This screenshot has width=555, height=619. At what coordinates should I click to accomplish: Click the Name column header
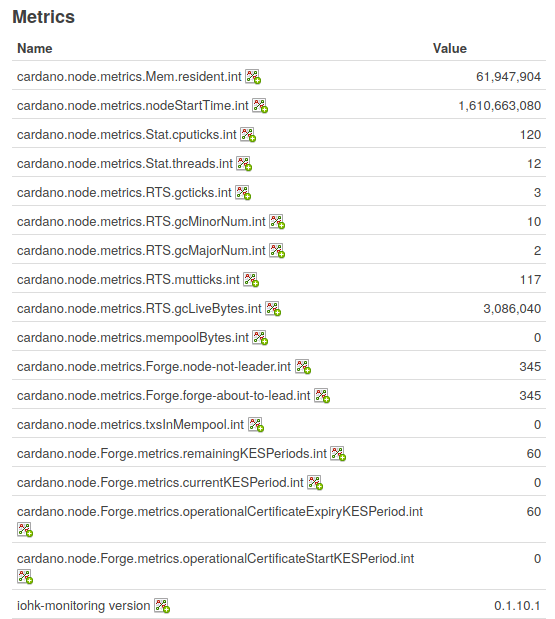point(35,49)
